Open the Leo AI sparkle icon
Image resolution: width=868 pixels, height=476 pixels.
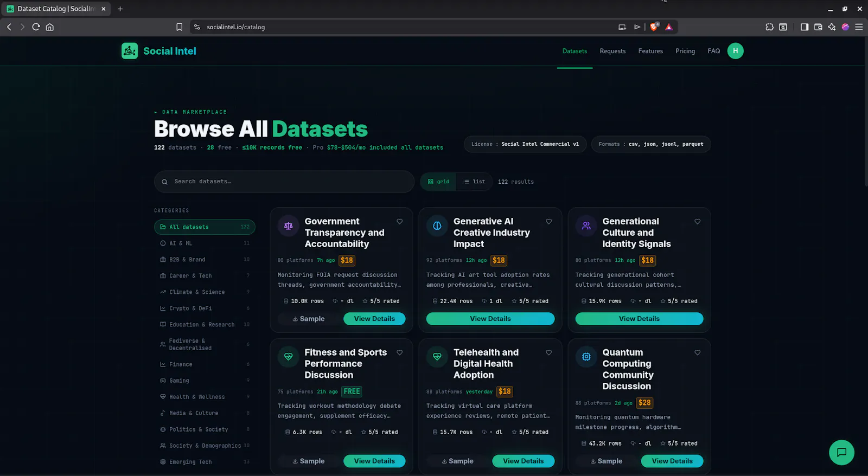pos(832,27)
